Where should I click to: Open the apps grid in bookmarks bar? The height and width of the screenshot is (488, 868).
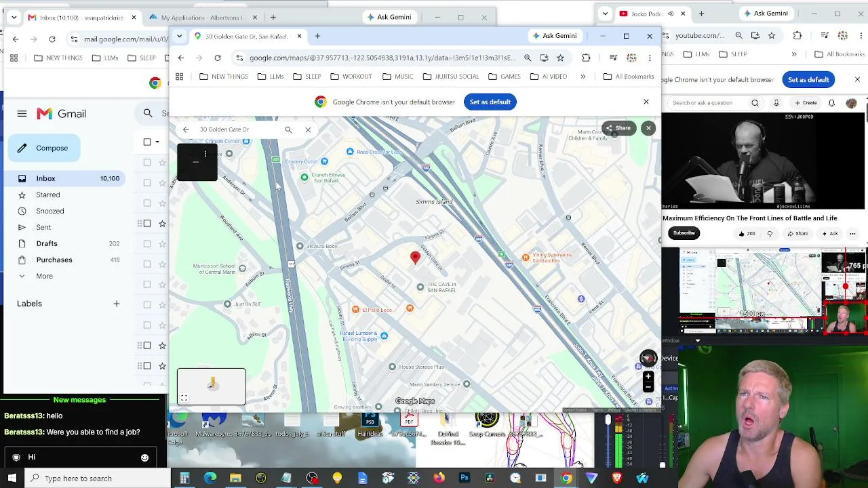[x=180, y=77]
